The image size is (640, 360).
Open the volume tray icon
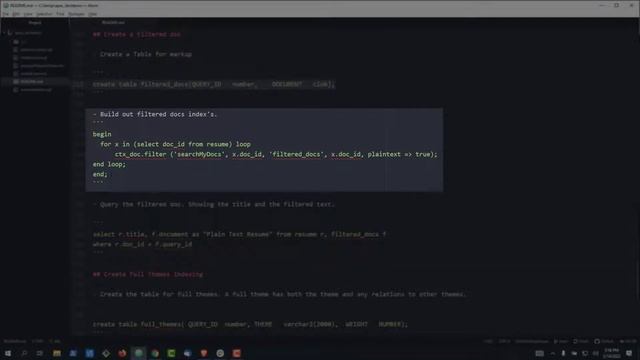tap(596, 353)
